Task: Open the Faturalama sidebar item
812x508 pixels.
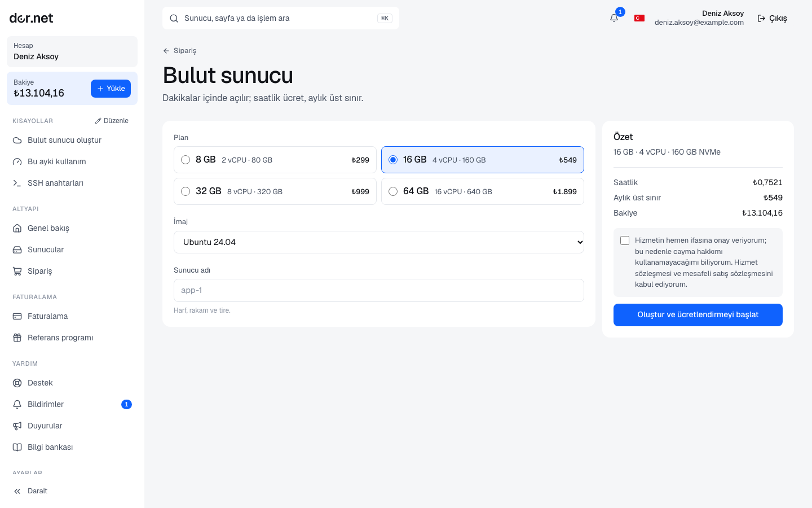Action: (72, 316)
